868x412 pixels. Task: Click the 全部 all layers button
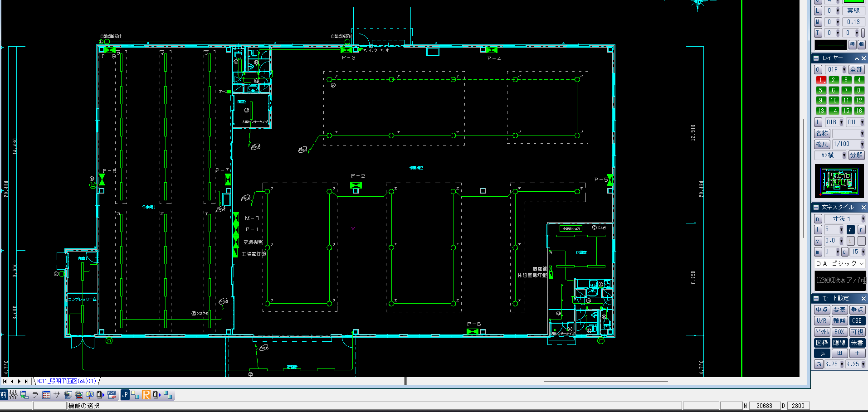click(x=856, y=69)
